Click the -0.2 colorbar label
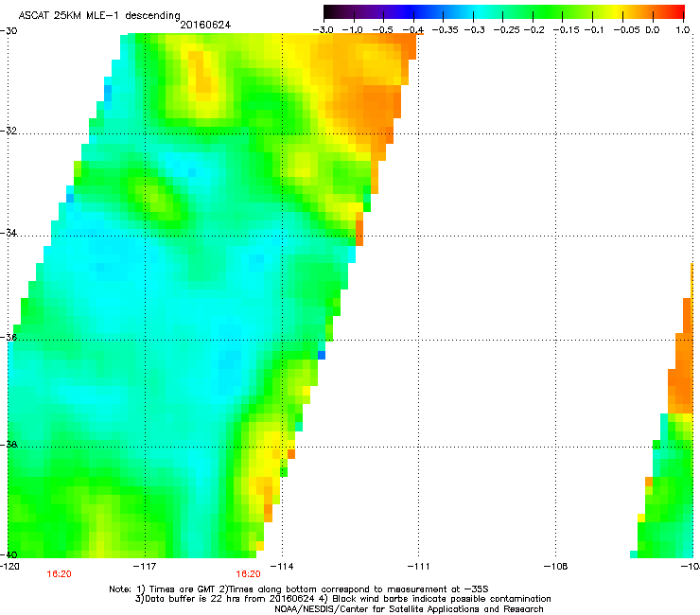Image resolution: width=700 pixels, height=615 pixels. coord(534,30)
